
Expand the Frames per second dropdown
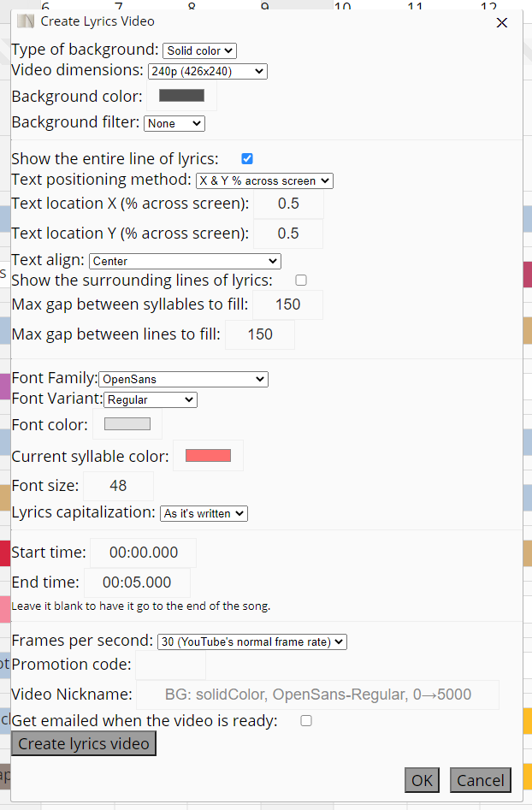pos(252,641)
